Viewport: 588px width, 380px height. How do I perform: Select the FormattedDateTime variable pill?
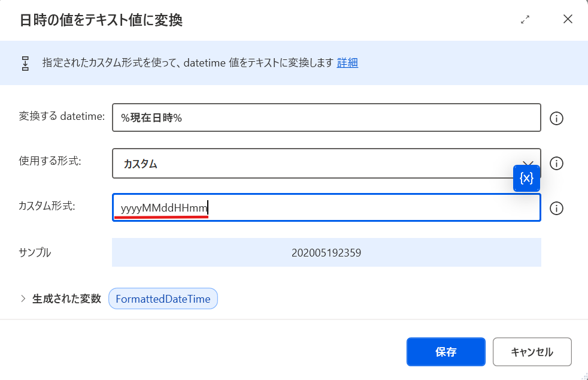pos(162,298)
